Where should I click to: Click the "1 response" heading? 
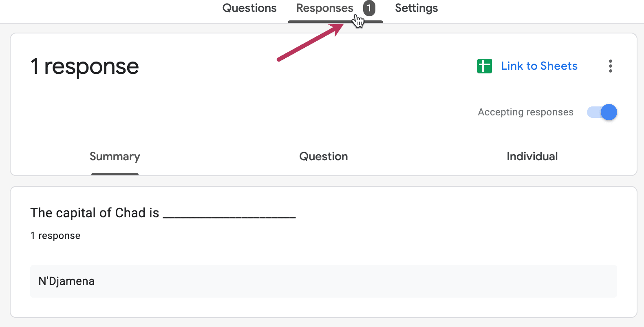click(x=84, y=66)
